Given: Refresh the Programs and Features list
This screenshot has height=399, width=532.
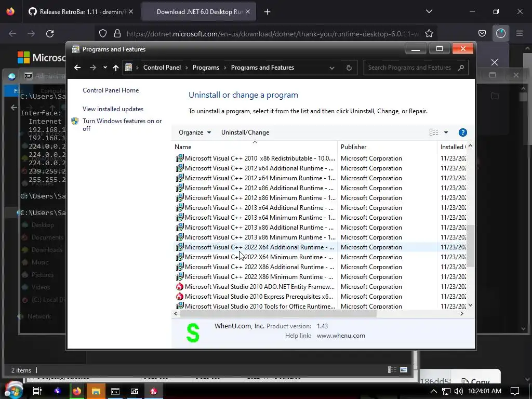Looking at the screenshot, I should [x=349, y=68].
